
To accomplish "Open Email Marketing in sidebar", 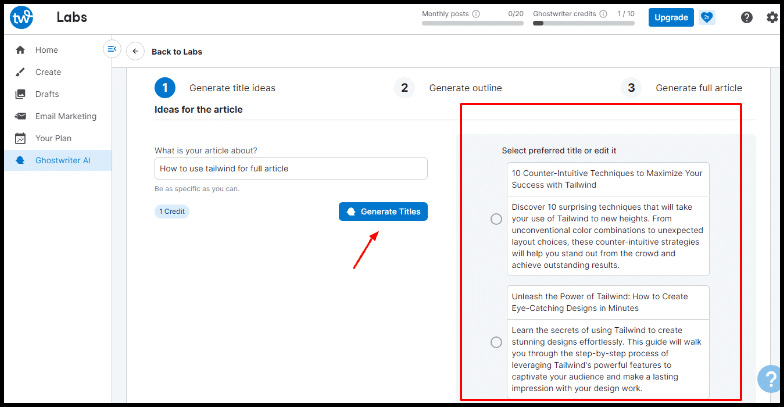I will [x=66, y=116].
